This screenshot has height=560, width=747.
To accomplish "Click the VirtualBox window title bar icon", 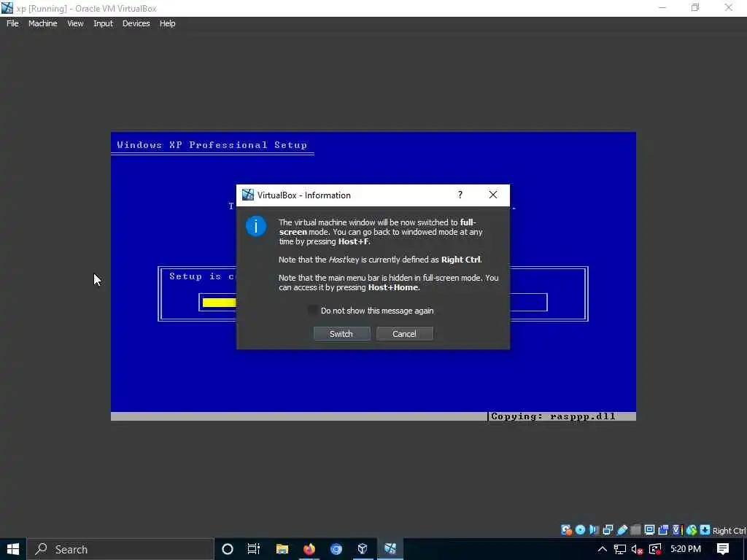I will [7, 8].
